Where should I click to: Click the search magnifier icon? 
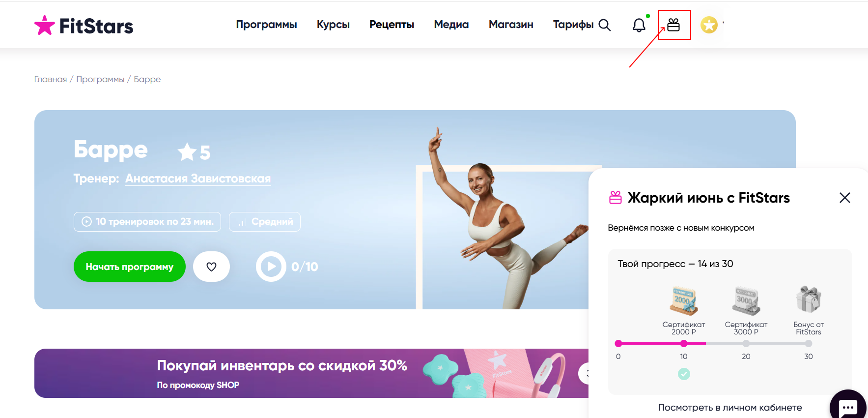605,25
